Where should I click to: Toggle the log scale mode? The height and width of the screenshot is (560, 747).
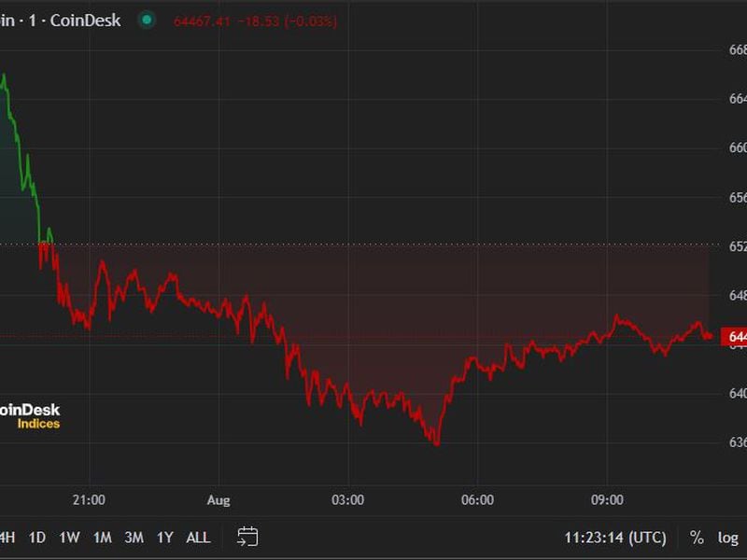(x=727, y=538)
